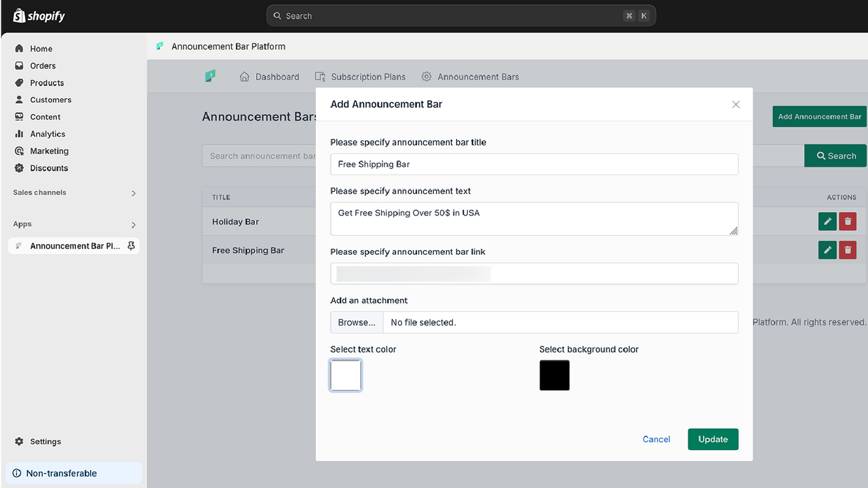Click Browse... to add an attachment
The width and height of the screenshot is (868, 488).
(357, 323)
